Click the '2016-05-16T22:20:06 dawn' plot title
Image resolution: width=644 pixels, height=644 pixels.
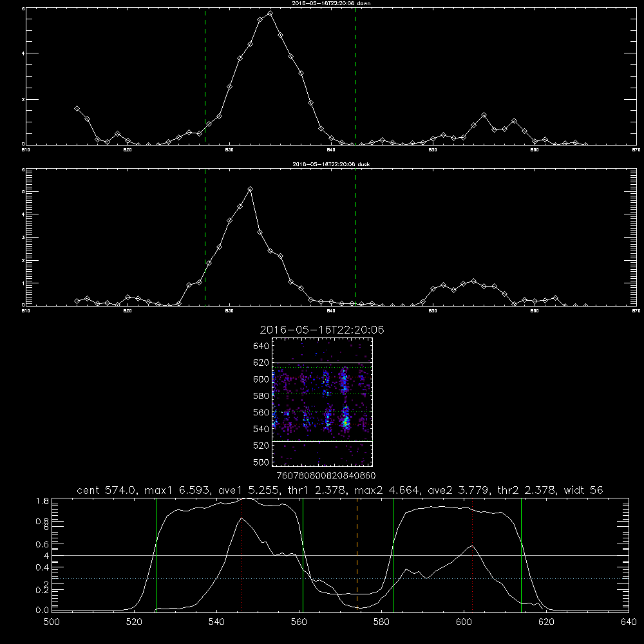331,3
